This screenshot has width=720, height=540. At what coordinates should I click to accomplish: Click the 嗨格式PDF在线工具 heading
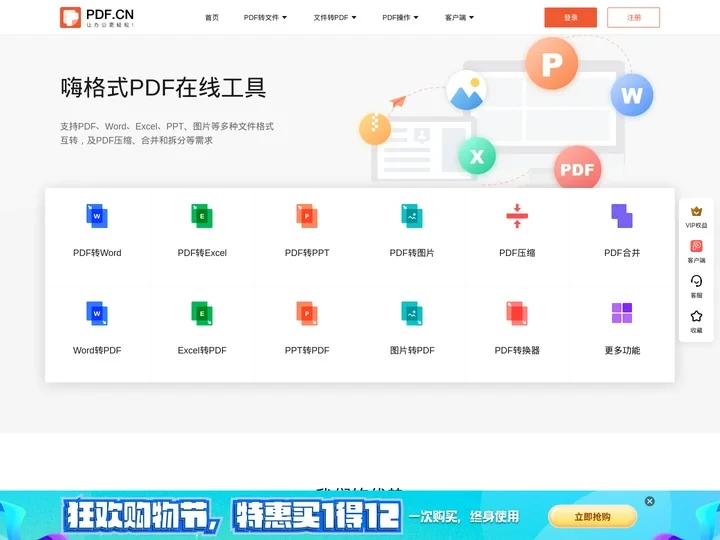[163, 87]
